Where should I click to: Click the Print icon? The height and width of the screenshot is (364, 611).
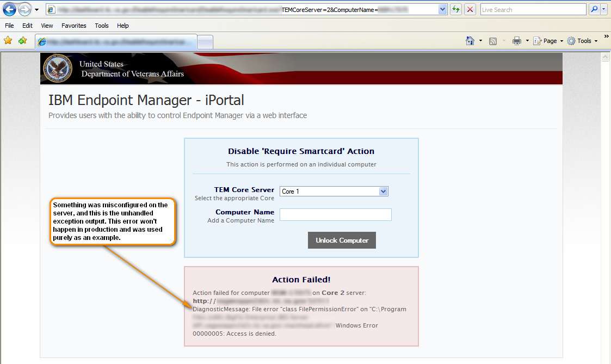click(517, 41)
